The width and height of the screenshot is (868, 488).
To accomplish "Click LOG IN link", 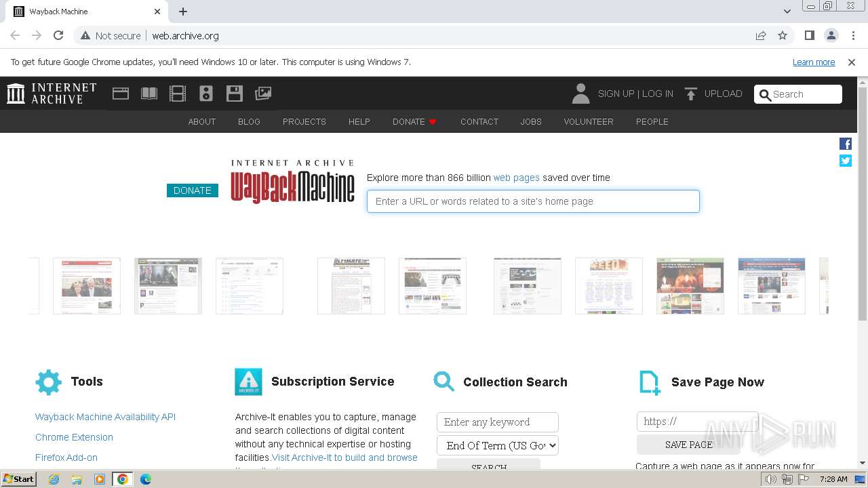I will tap(658, 94).
